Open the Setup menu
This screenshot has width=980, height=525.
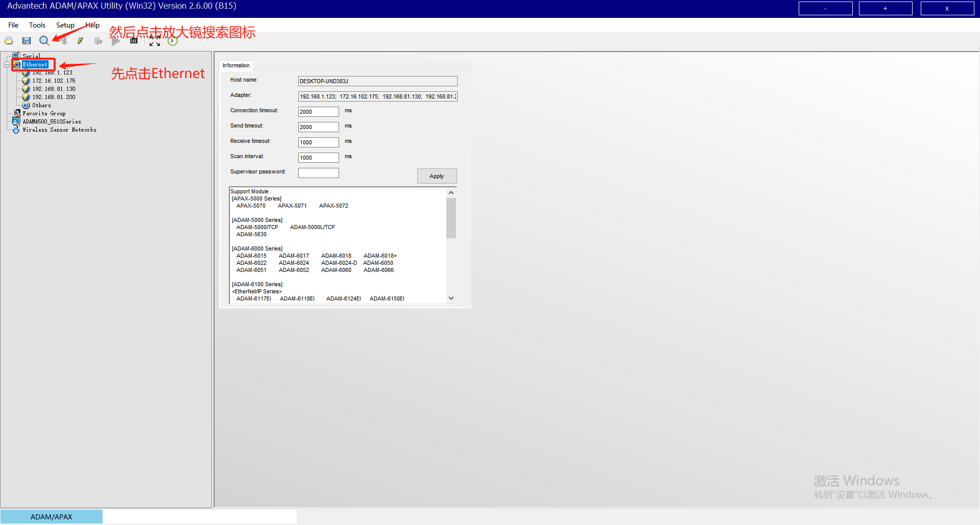[65, 25]
